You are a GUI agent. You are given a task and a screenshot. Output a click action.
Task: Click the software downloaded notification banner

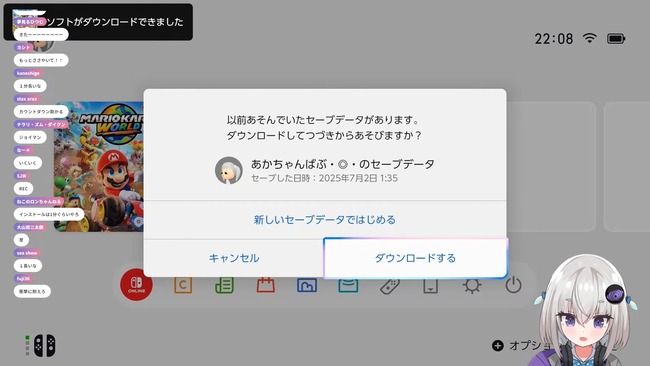click(x=98, y=22)
